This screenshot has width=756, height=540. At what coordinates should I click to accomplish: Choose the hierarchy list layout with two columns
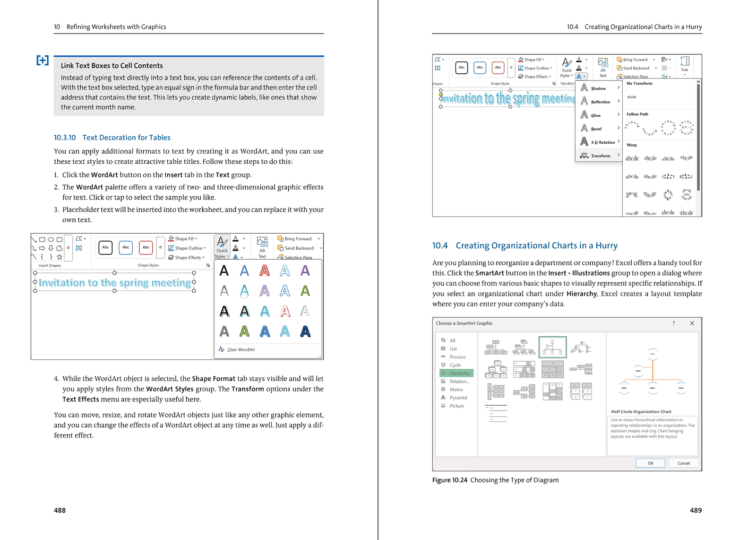581,392
